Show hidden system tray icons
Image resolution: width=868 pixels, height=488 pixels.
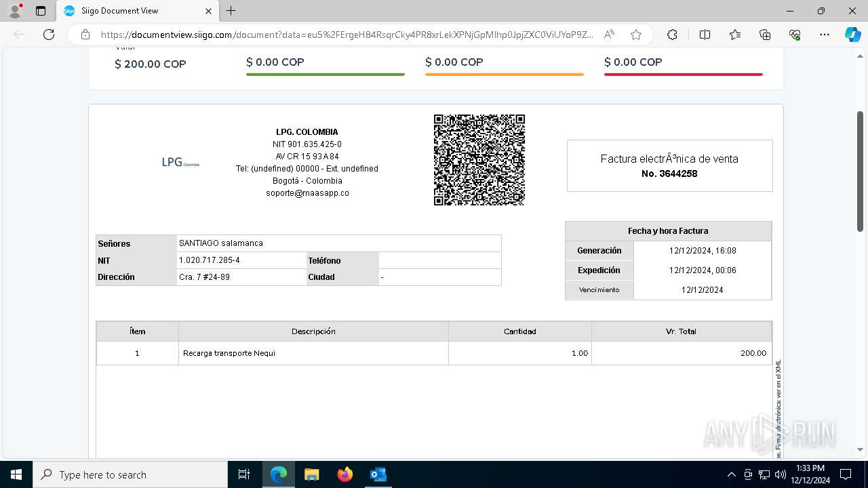(731, 474)
